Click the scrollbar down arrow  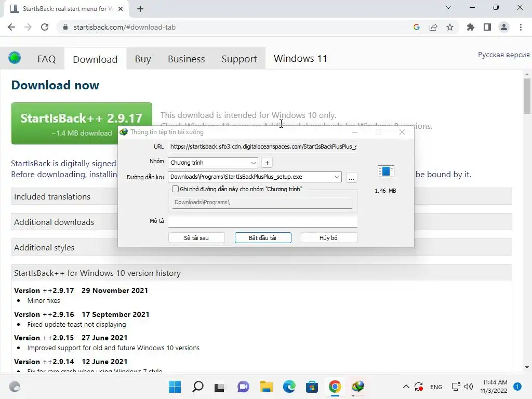point(527,367)
